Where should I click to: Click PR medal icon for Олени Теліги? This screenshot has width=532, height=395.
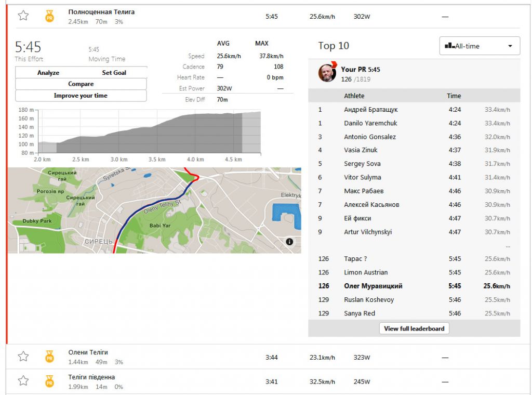coord(49,357)
